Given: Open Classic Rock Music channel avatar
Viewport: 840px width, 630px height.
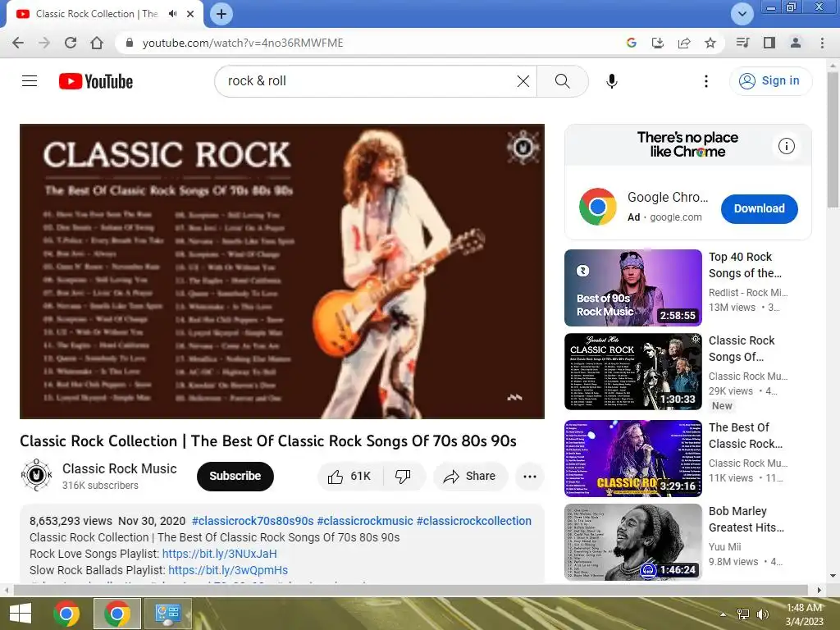Looking at the screenshot, I should click(x=36, y=475).
